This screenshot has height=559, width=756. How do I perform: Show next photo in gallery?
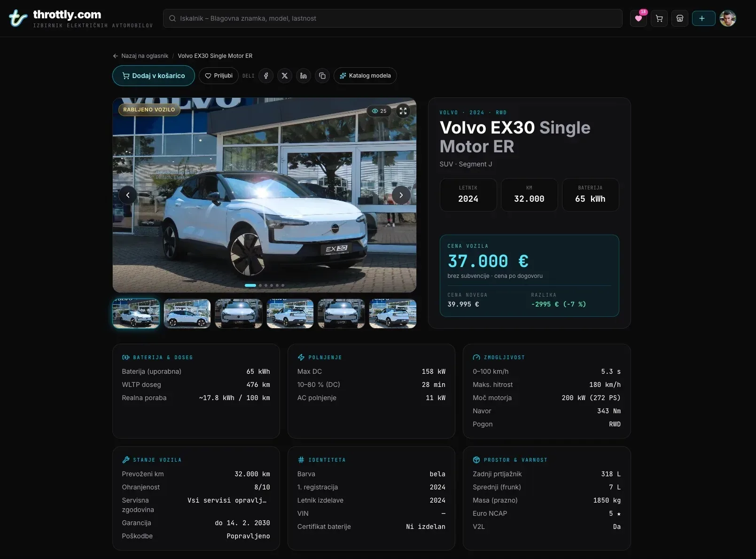click(x=401, y=195)
